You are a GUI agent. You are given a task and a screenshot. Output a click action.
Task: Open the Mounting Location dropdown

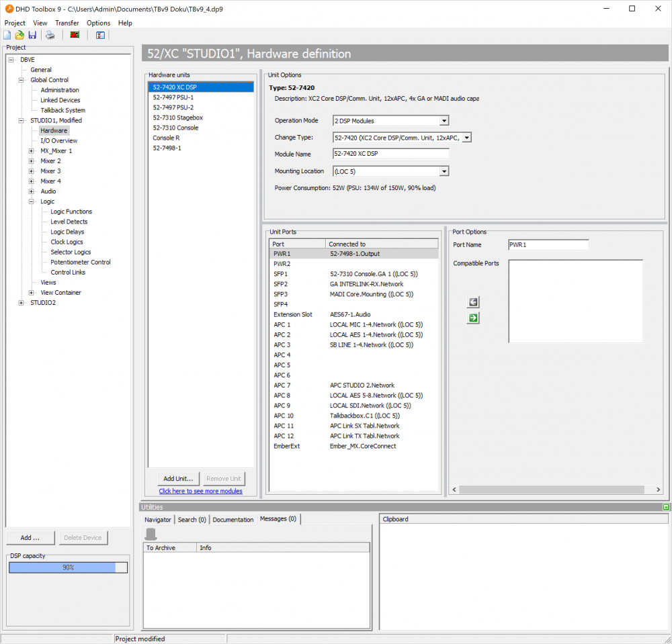coord(444,171)
